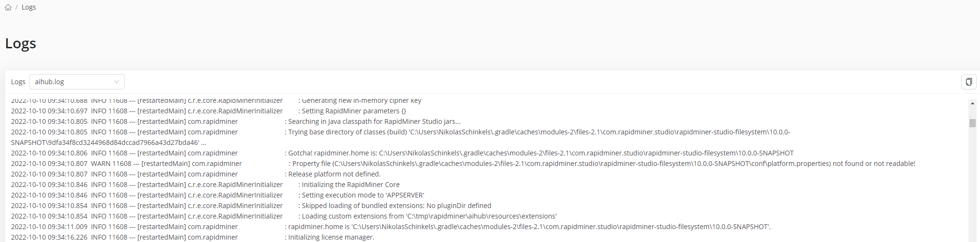Click the scrollbar thumb of the log panel

click(x=972, y=123)
